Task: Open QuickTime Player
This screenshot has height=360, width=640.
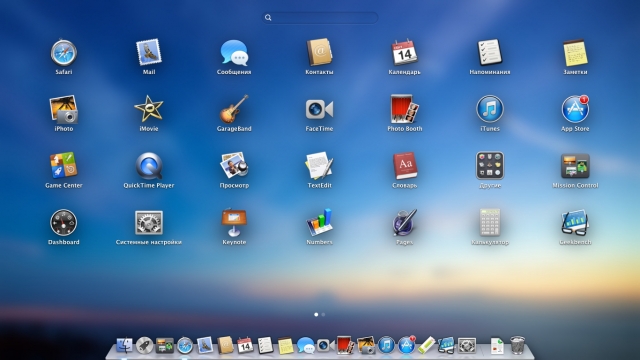Action: 149,166
